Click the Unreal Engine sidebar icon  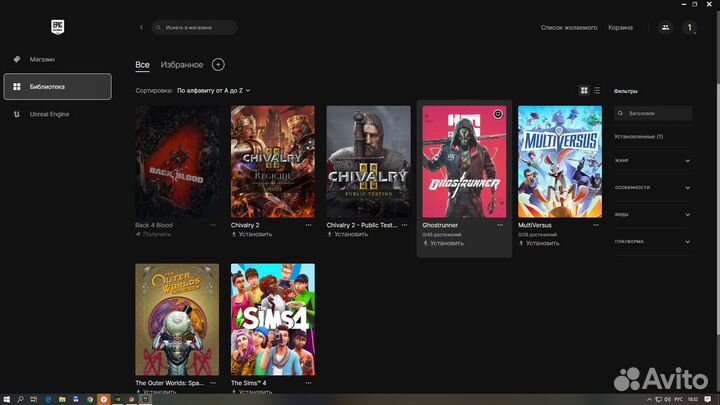[x=17, y=114]
